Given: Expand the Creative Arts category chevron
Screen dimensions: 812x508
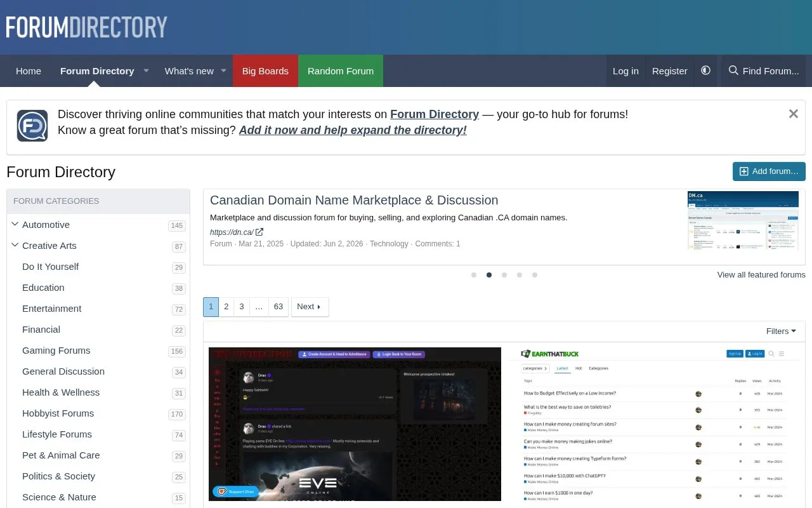Looking at the screenshot, I should [x=15, y=245].
